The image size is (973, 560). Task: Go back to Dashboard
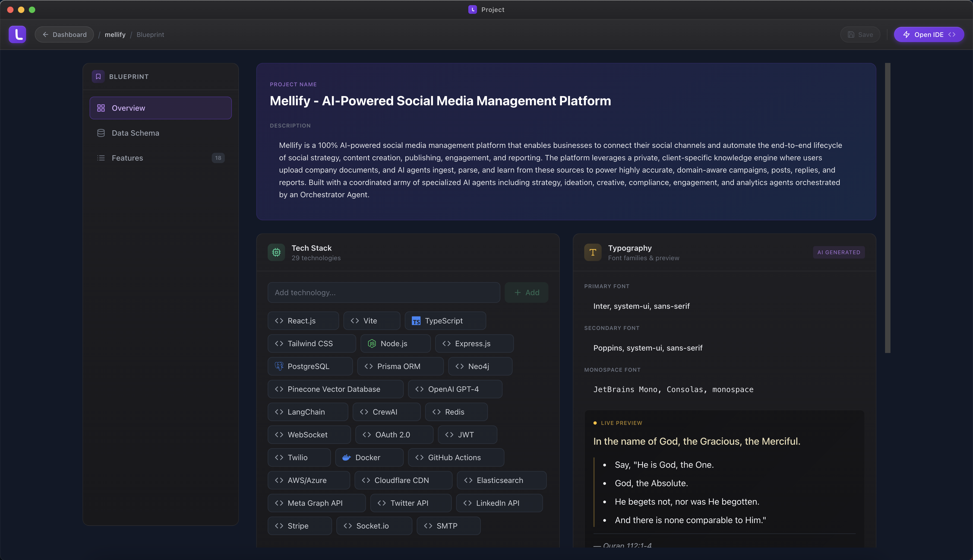pos(64,35)
